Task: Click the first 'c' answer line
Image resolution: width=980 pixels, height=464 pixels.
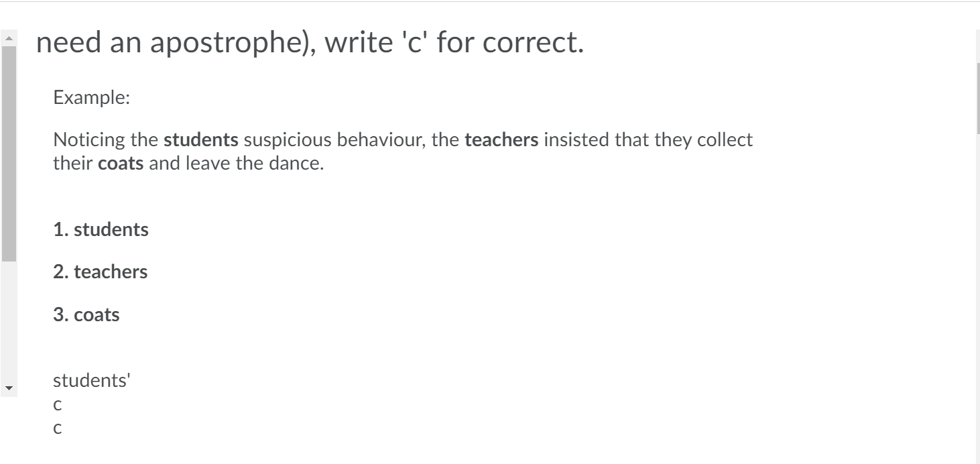Action: (x=58, y=404)
